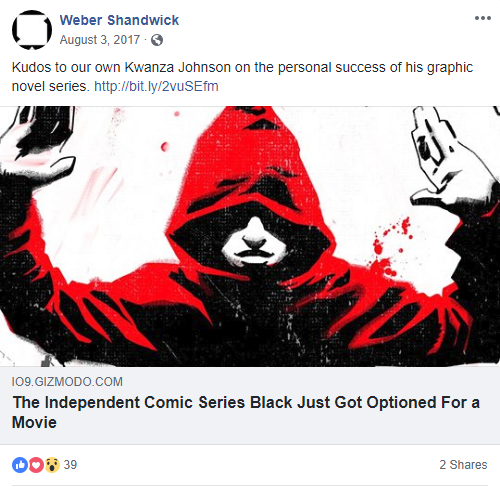The image size is (500, 487).
Task: Click the gray link preview card footer
Action: tap(250, 405)
